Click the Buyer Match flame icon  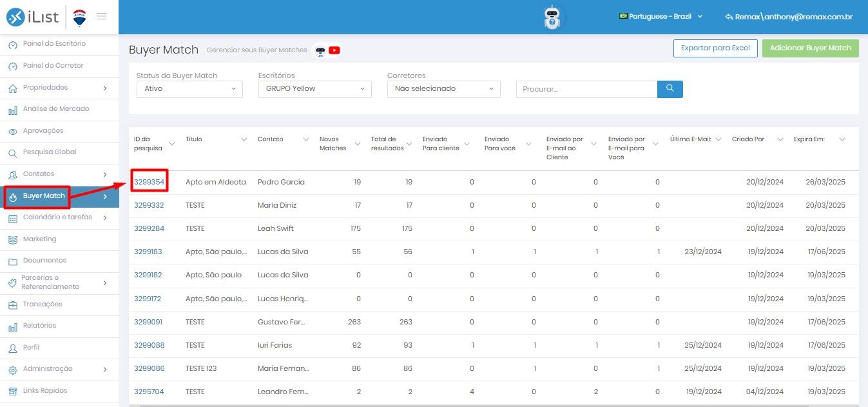(x=13, y=197)
